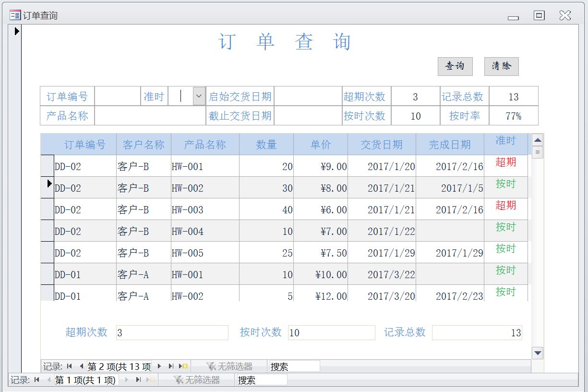588x392 pixels.
Task: Select the row selector for HW-001 DD-02 row
Action: [x=47, y=166]
